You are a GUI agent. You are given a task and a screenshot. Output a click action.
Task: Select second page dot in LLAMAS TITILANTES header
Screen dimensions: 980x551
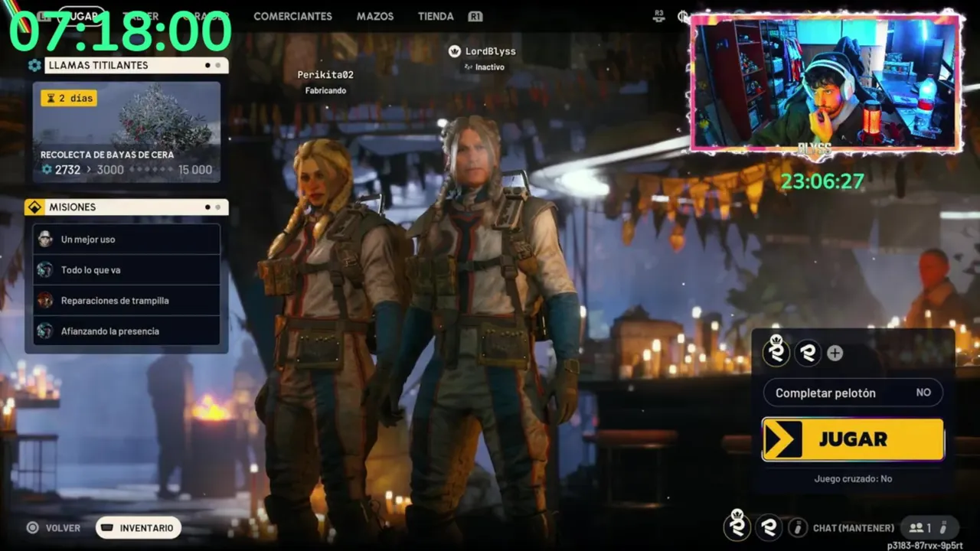pyautogui.click(x=217, y=66)
